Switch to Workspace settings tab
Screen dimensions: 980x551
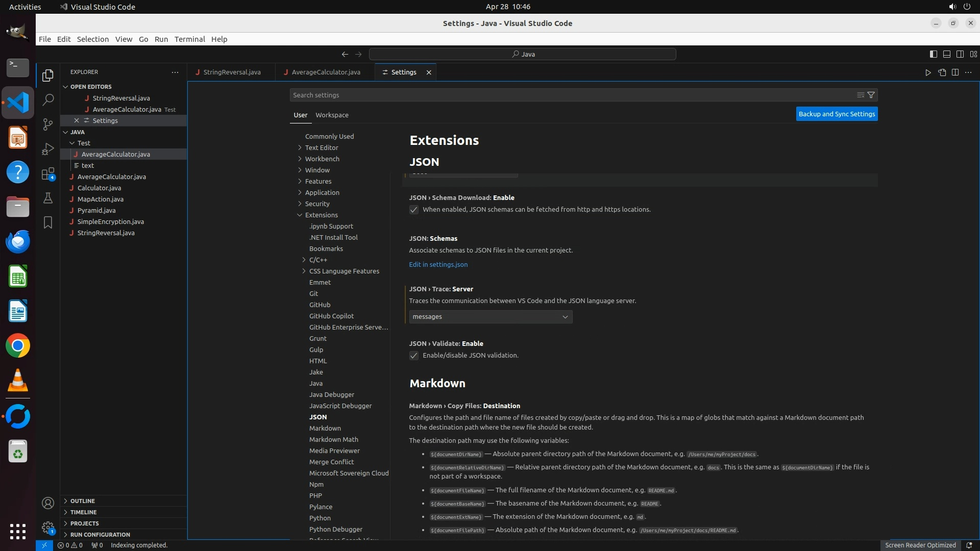[x=332, y=115]
